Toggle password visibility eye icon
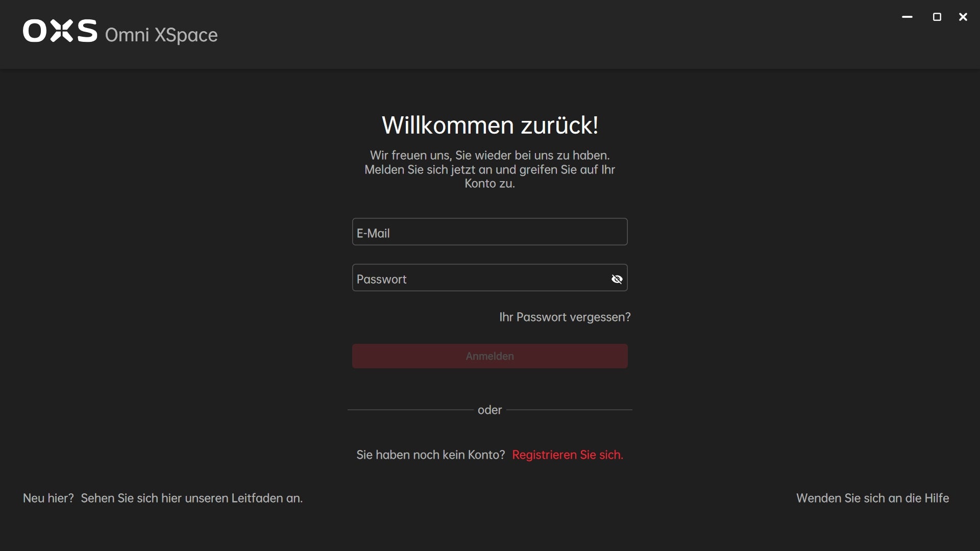The width and height of the screenshot is (980, 551). (x=617, y=279)
